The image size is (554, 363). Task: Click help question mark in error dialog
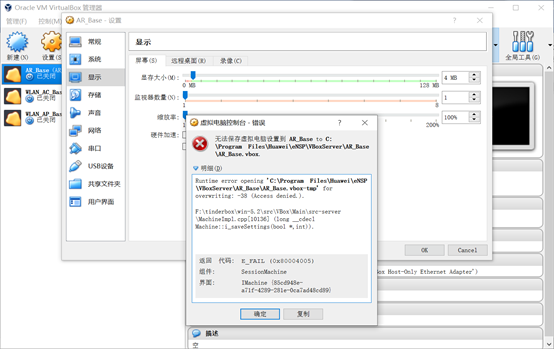pyautogui.click(x=340, y=123)
